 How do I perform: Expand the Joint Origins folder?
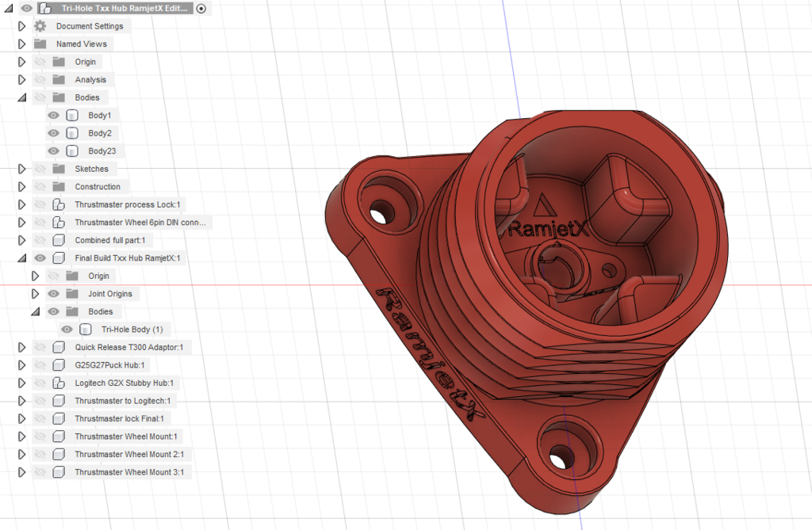click(x=35, y=294)
